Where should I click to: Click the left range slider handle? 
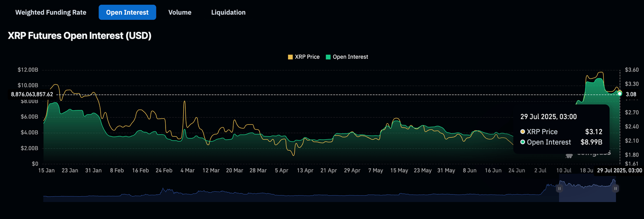point(559,189)
